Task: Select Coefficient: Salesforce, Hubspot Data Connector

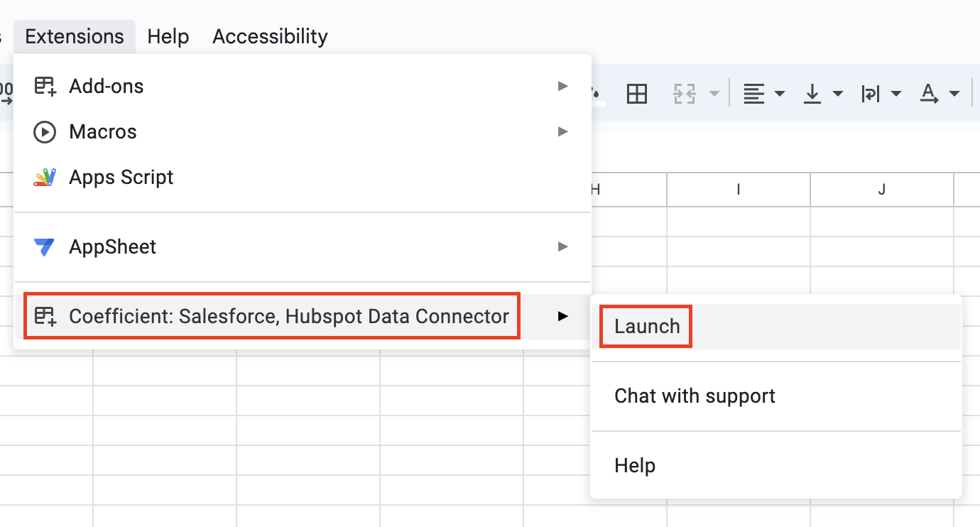Action: pyautogui.click(x=303, y=316)
